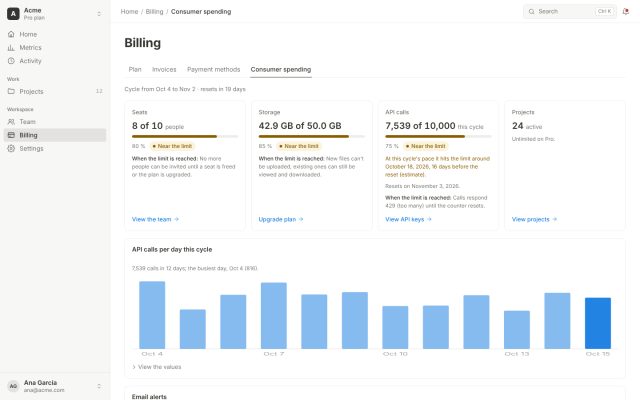640x400 pixels.
Task: Switch to the Invoices tab
Action: coord(164,69)
